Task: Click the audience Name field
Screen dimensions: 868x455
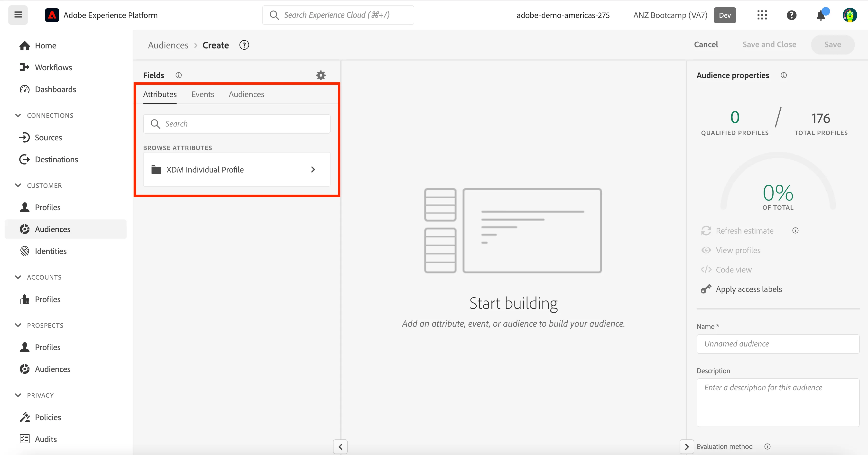Action: 778,344
